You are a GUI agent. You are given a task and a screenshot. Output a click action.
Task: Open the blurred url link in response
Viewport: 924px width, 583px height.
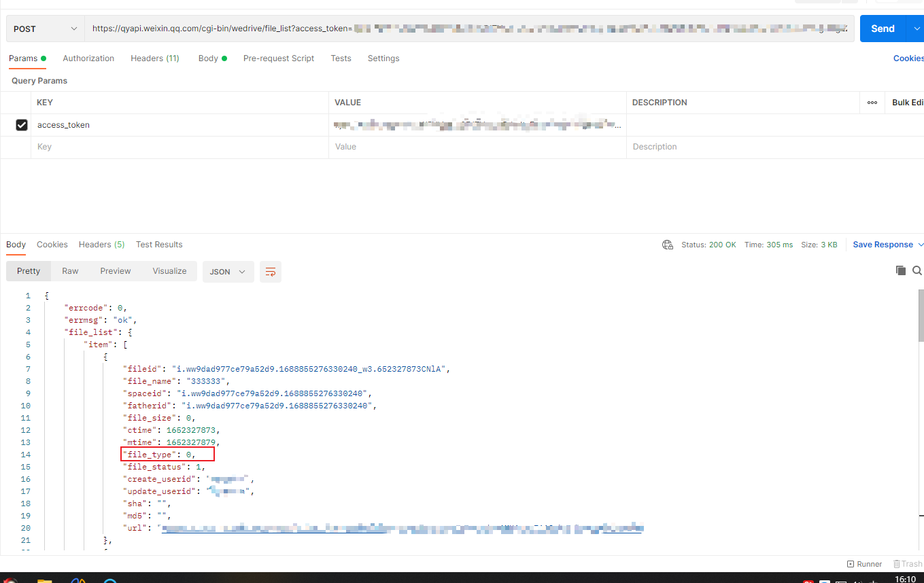tap(401, 528)
